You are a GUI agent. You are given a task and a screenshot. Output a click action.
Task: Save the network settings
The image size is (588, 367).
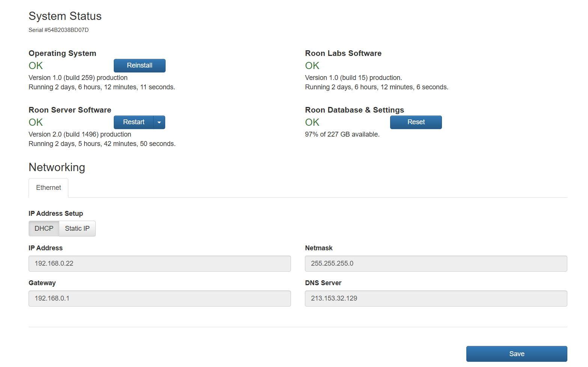tap(517, 354)
